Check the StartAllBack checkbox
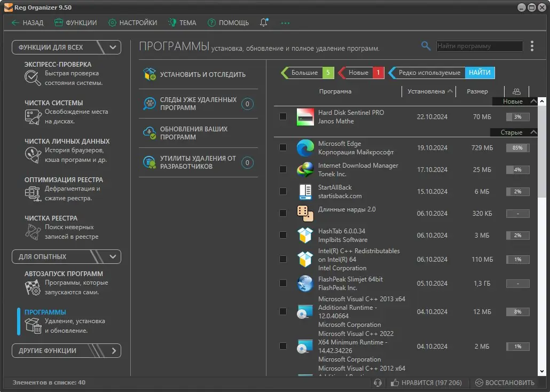 click(282, 191)
